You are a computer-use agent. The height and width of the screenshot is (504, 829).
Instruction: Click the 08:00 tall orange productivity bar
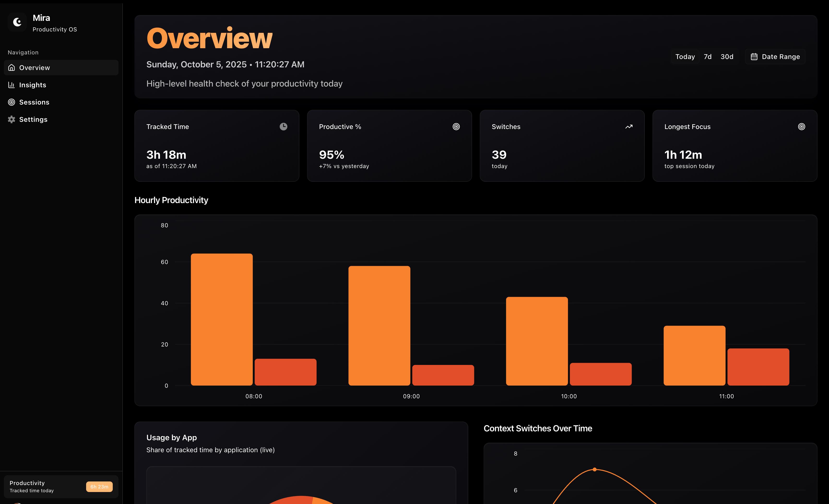click(221, 319)
